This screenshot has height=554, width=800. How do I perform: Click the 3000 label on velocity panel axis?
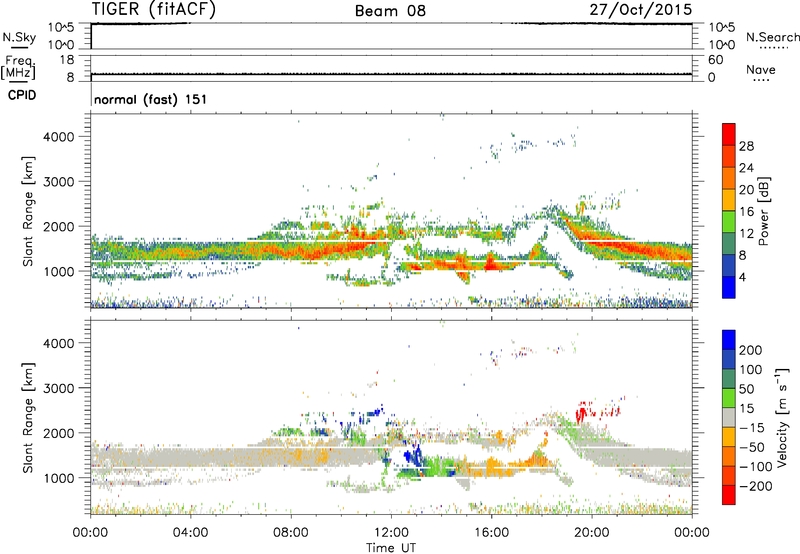click(x=58, y=388)
